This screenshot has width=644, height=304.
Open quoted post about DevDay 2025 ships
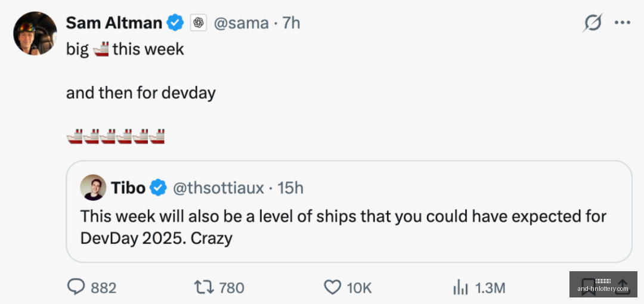[x=349, y=212]
